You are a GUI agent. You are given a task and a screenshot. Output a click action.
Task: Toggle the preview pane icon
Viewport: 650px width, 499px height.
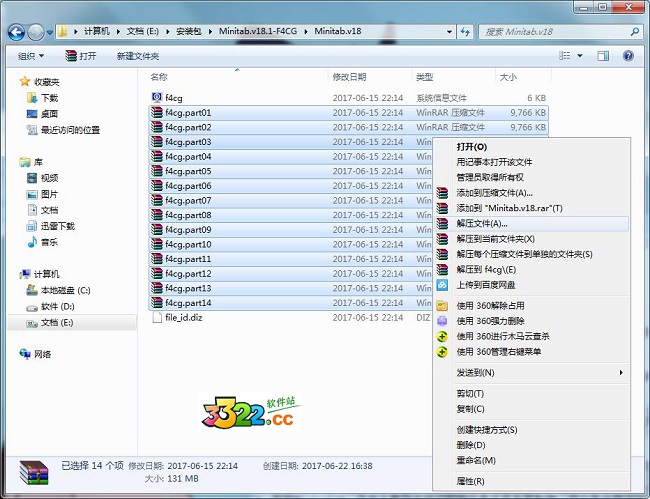click(603, 56)
